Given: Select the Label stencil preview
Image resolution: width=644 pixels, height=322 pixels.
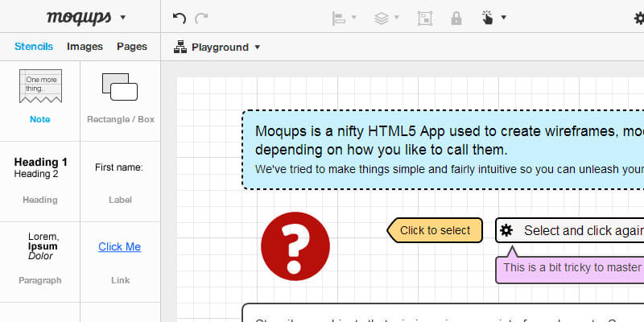Looking at the screenshot, I should tap(119, 167).
